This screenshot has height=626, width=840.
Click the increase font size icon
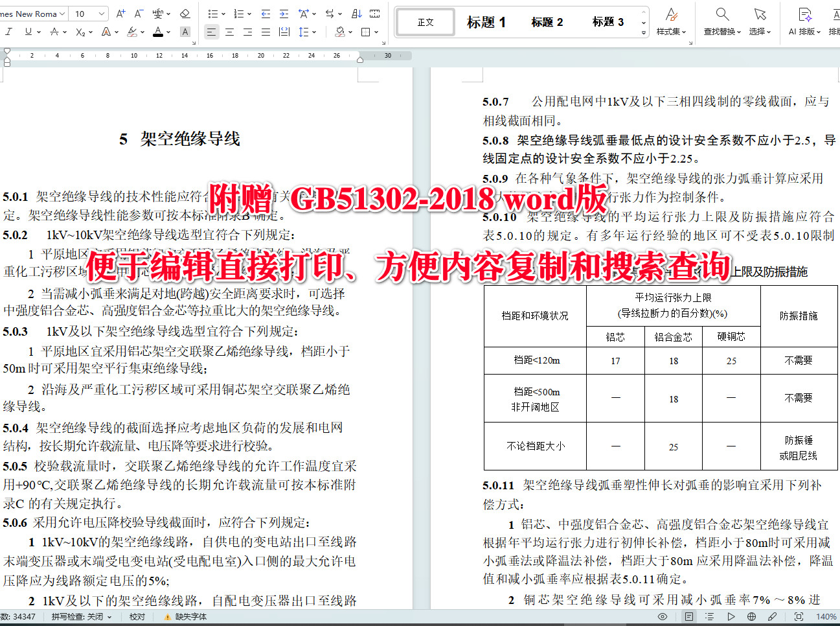click(120, 12)
